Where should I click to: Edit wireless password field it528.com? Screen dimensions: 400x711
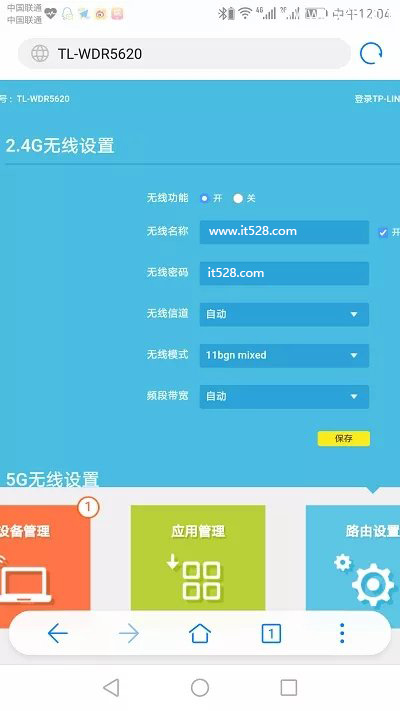click(284, 273)
